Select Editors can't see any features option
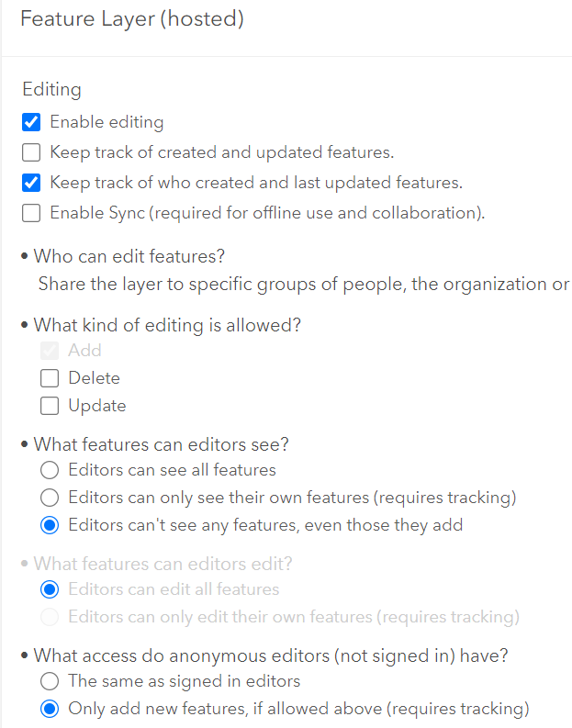The height and width of the screenshot is (728, 572). point(50,525)
